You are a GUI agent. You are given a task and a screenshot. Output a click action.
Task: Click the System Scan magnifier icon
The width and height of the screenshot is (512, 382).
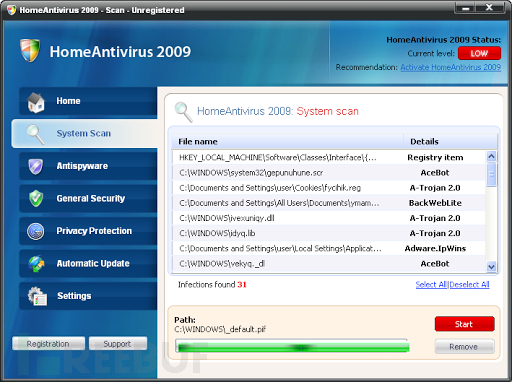[x=35, y=134]
